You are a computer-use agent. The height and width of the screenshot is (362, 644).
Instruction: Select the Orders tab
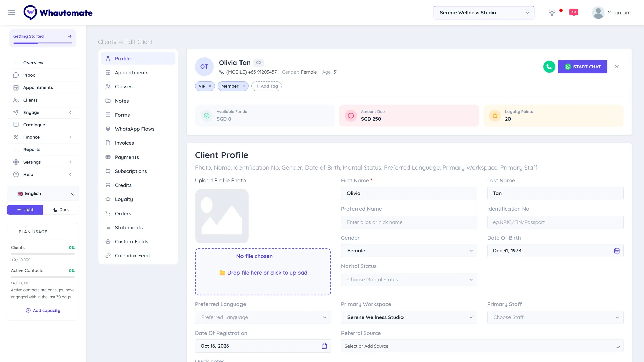click(x=138, y=213)
